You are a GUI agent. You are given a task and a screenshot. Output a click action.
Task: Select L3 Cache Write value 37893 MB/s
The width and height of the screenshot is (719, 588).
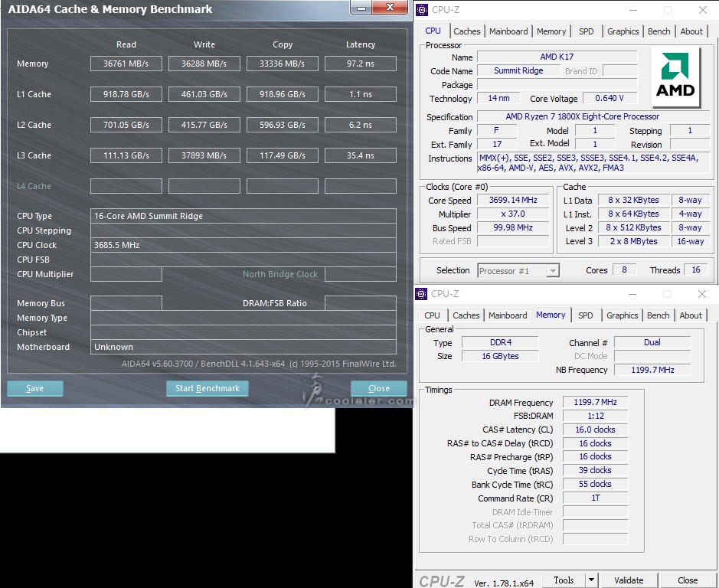(x=204, y=155)
